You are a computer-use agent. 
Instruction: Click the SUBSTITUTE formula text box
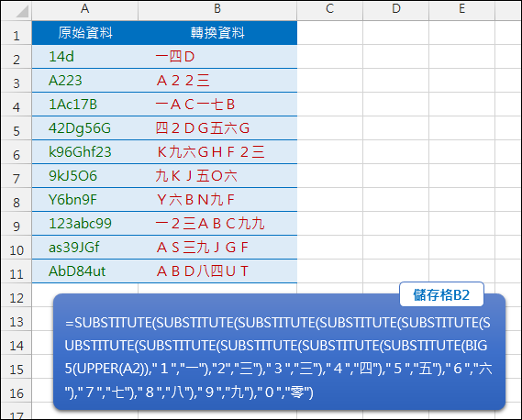click(279, 352)
